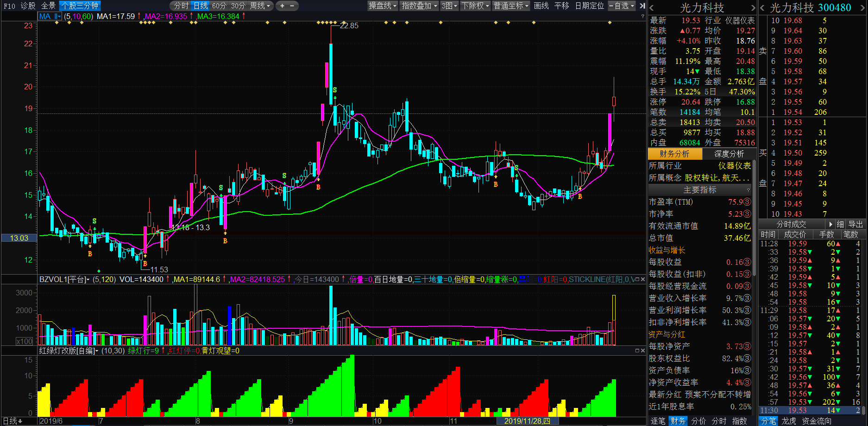Viewport: 868px width, 426px height.
Task: Select the 财务 bottom tab
Action: (678, 421)
